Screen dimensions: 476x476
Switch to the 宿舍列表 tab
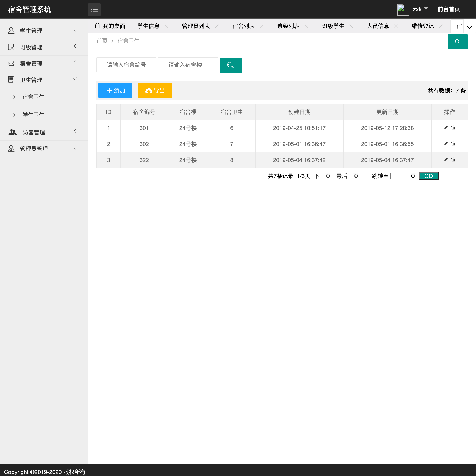[x=243, y=26]
